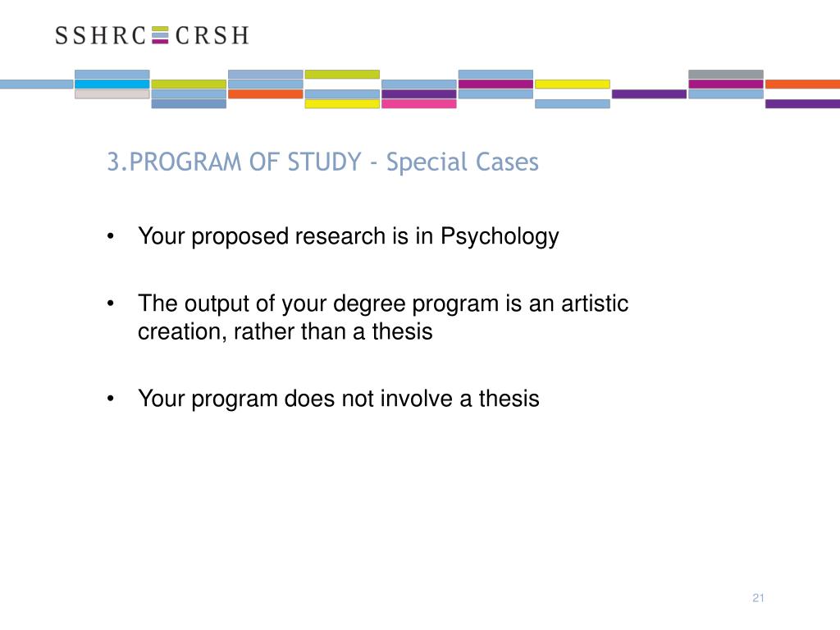Click the third bullet point marker
This screenshot has width=840, height=630.
click(111, 399)
